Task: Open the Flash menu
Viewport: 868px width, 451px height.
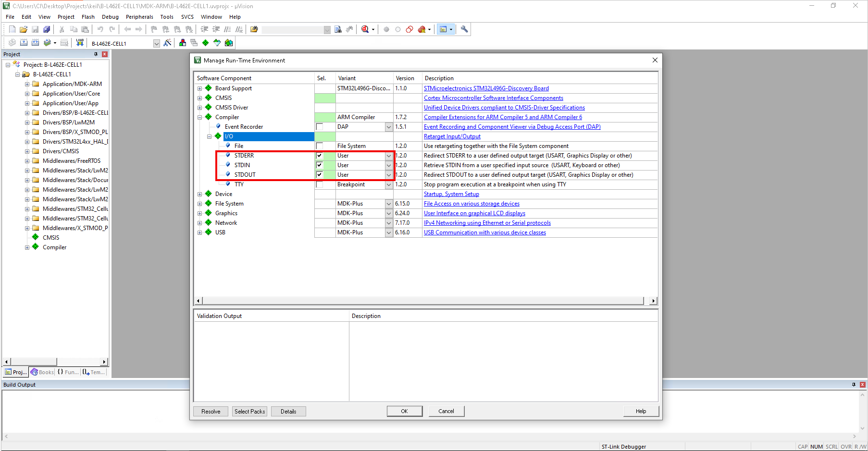Action: [88, 17]
